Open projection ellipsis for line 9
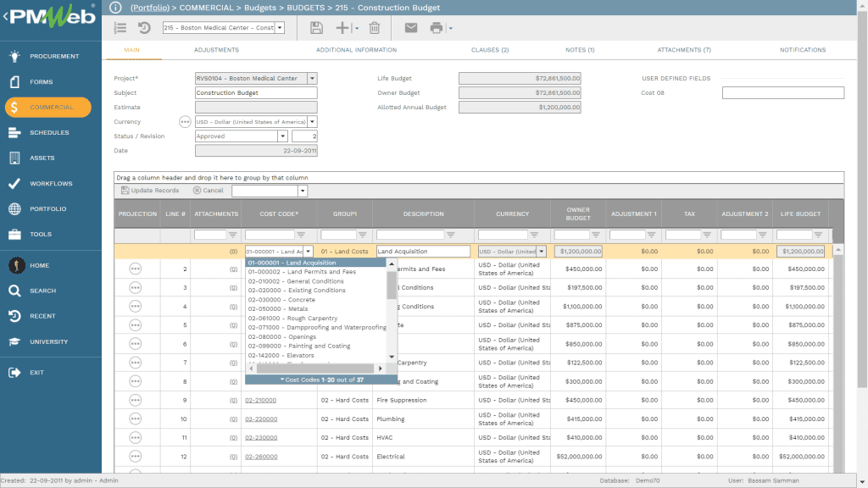 click(135, 400)
